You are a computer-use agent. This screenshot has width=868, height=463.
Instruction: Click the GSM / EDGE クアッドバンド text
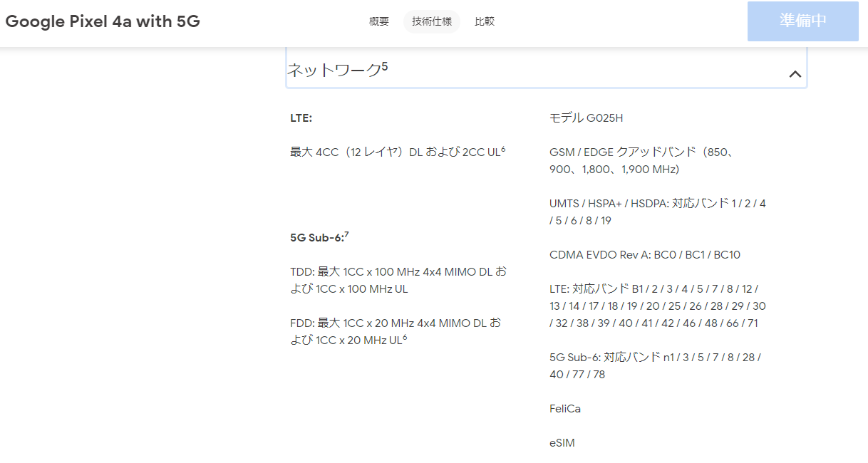point(642,161)
